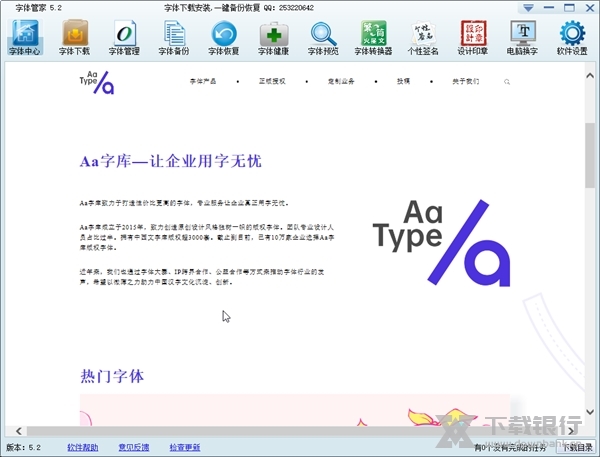The width and height of the screenshot is (600, 457).
Task: Open the 意见反馈 feedback link
Action: (134, 447)
